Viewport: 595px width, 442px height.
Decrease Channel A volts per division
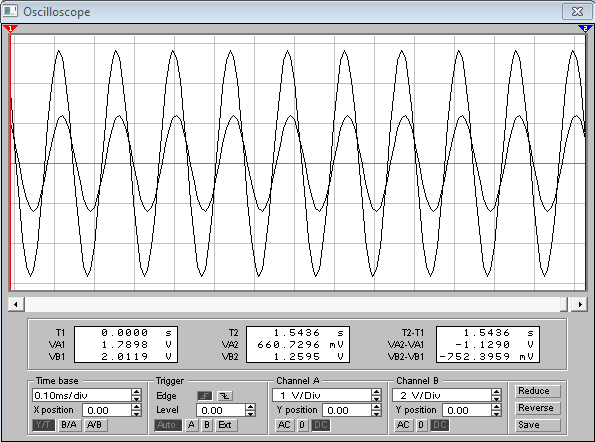tap(376, 398)
